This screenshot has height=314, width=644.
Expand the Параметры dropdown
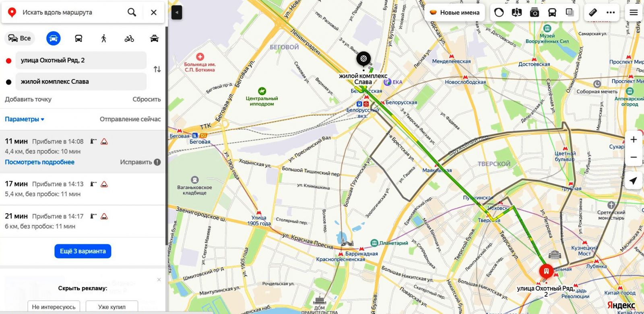[24, 119]
